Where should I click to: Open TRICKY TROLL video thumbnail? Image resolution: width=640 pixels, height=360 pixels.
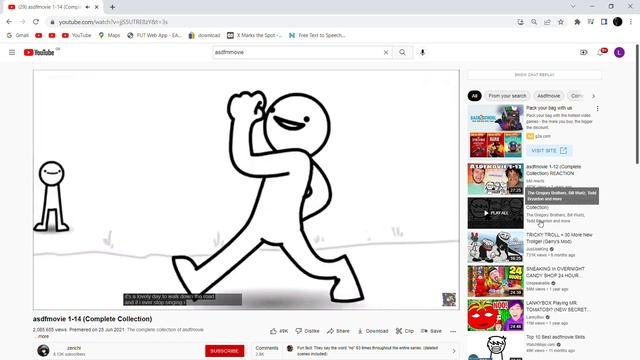coord(495,247)
